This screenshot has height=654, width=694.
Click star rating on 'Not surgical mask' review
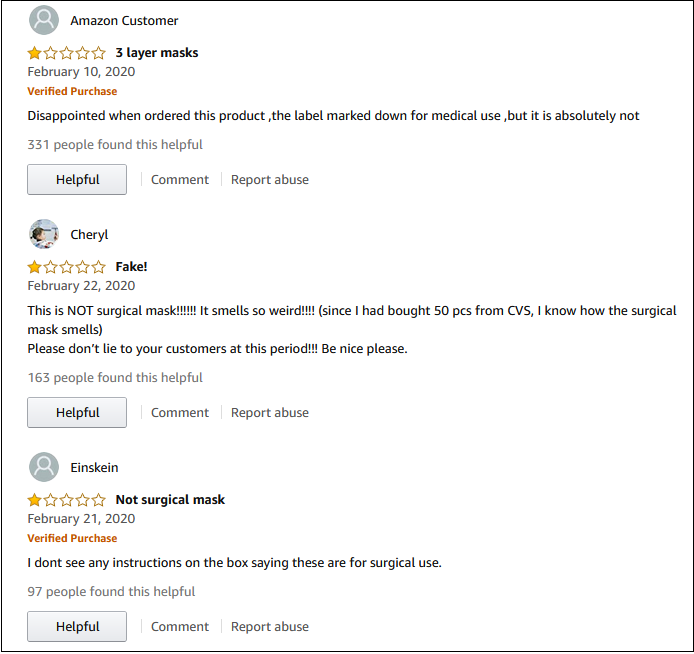(x=66, y=500)
